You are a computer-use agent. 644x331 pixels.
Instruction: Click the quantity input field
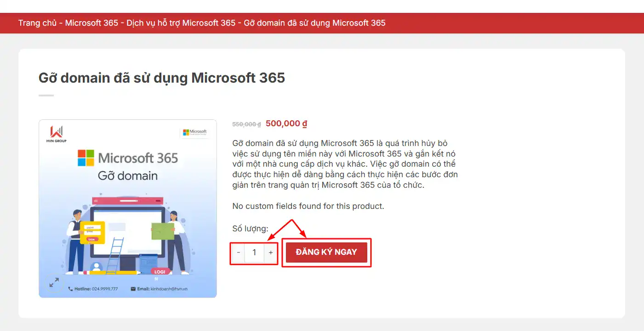(254, 252)
